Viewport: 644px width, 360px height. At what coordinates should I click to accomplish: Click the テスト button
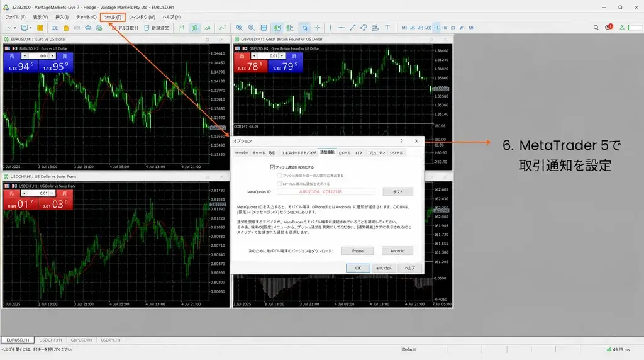[397, 191]
